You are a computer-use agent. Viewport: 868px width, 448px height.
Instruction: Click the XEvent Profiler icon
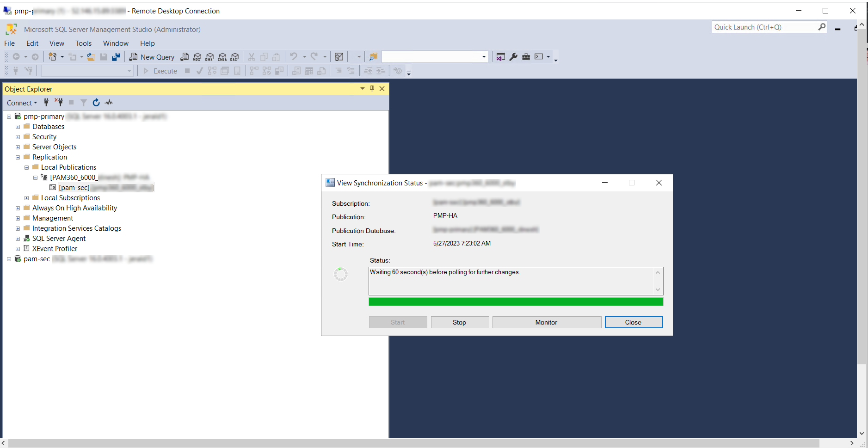pyautogui.click(x=27, y=249)
